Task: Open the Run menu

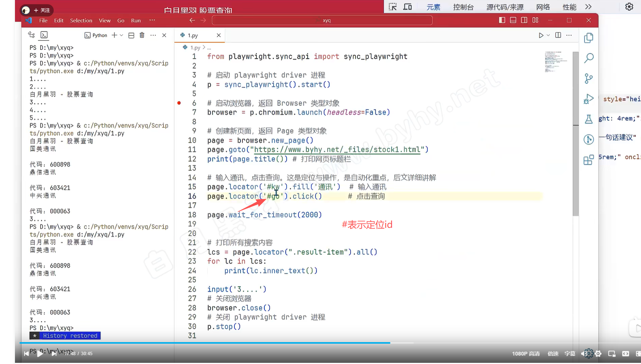Action: (x=136, y=20)
